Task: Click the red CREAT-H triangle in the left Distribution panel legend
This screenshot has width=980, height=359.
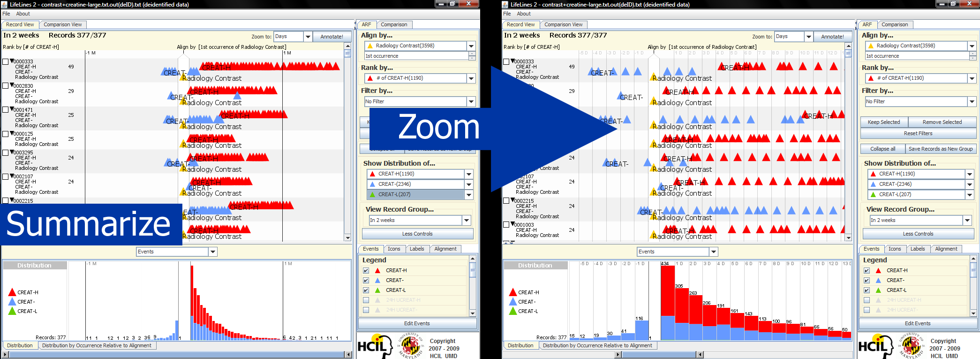Action: click(x=12, y=292)
